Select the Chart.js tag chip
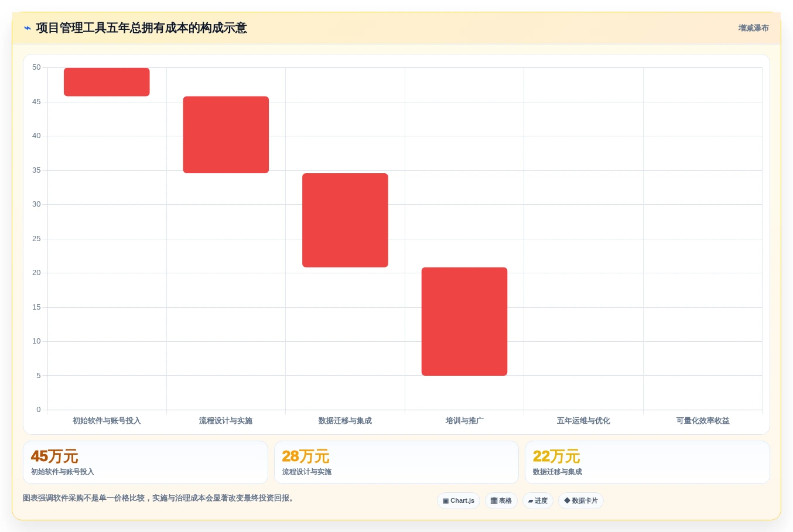793x532 pixels. coord(459,501)
